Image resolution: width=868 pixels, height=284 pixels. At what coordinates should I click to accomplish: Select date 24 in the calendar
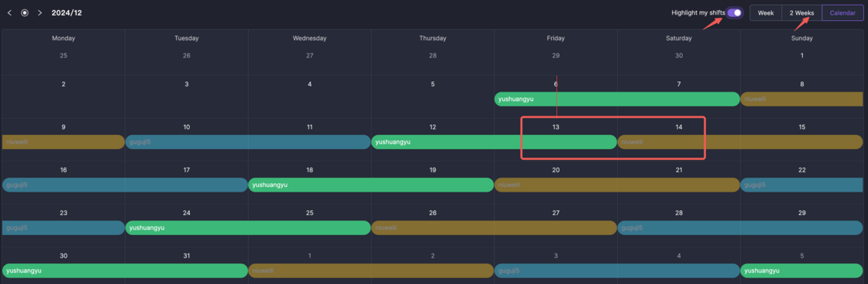pyautogui.click(x=187, y=213)
